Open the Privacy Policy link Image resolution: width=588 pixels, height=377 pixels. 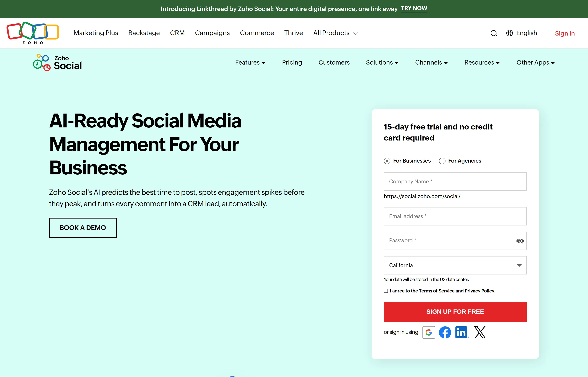point(479,291)
